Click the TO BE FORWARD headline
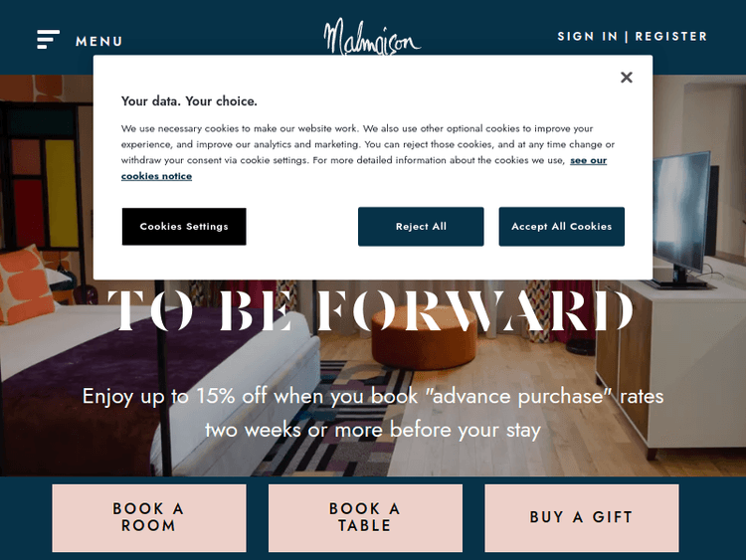746x560 pixels. tap(371, 309)
